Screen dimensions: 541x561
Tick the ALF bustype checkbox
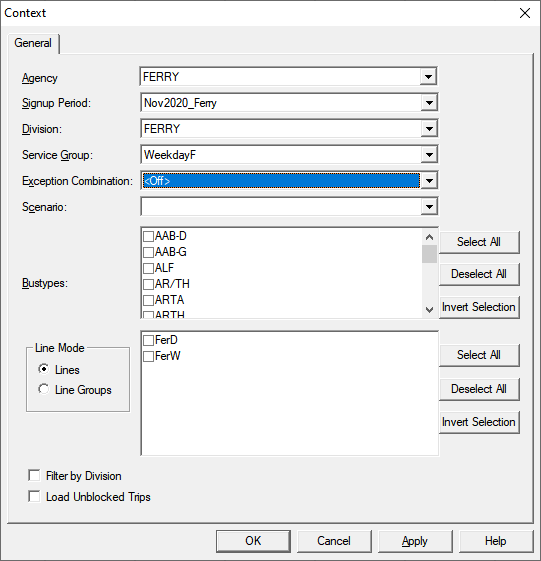(x=148, y=268)
